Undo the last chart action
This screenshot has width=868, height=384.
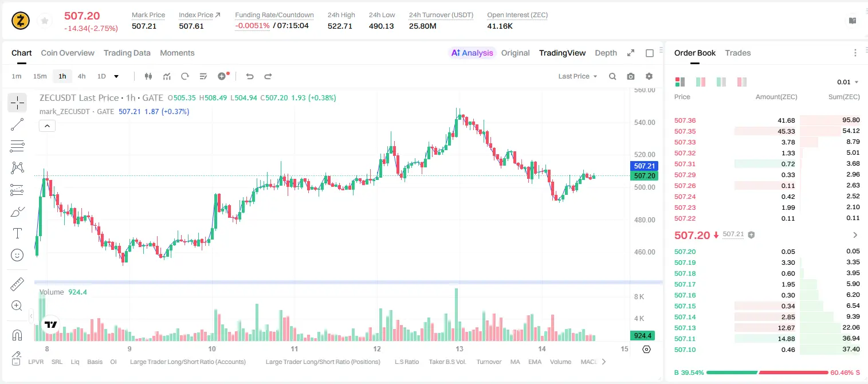point(250,76)
